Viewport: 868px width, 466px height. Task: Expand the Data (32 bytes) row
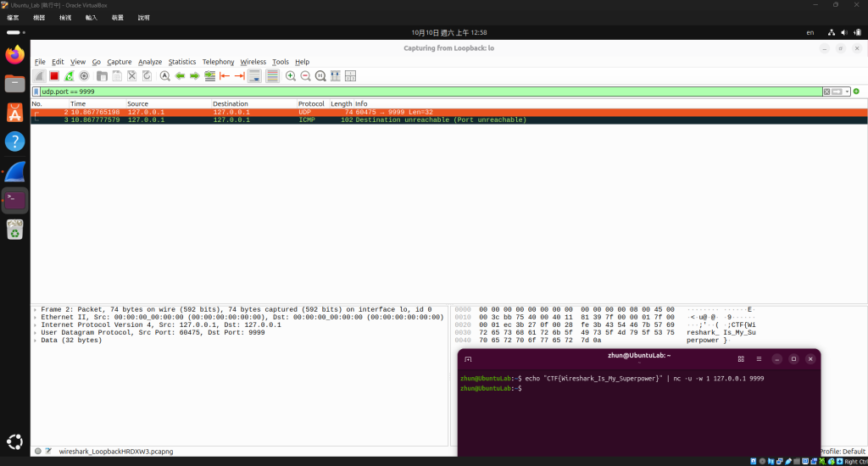click(x=36, y=341)
